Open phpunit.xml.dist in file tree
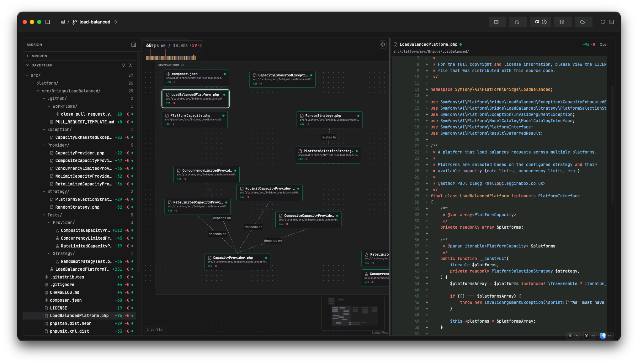 (80, 331)
